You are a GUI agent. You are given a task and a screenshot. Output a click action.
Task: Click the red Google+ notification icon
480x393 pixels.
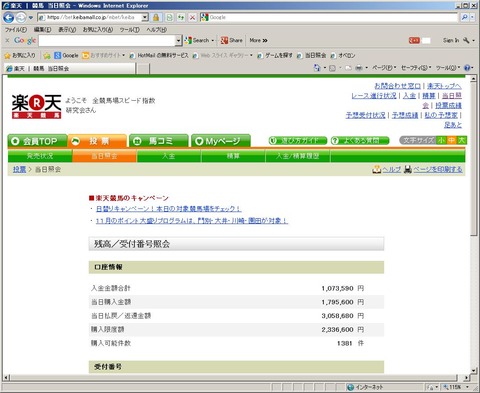(414, 40)
